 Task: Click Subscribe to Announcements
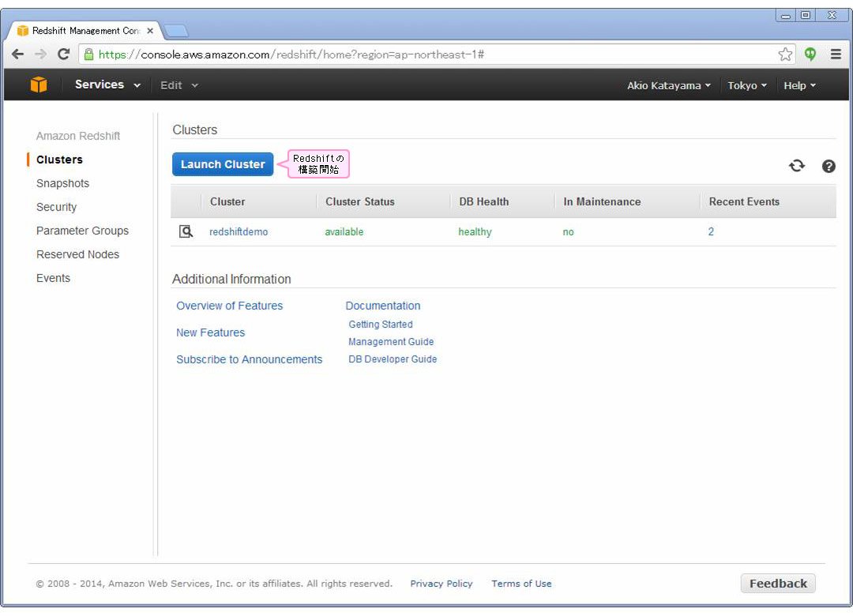coord(249,359)
